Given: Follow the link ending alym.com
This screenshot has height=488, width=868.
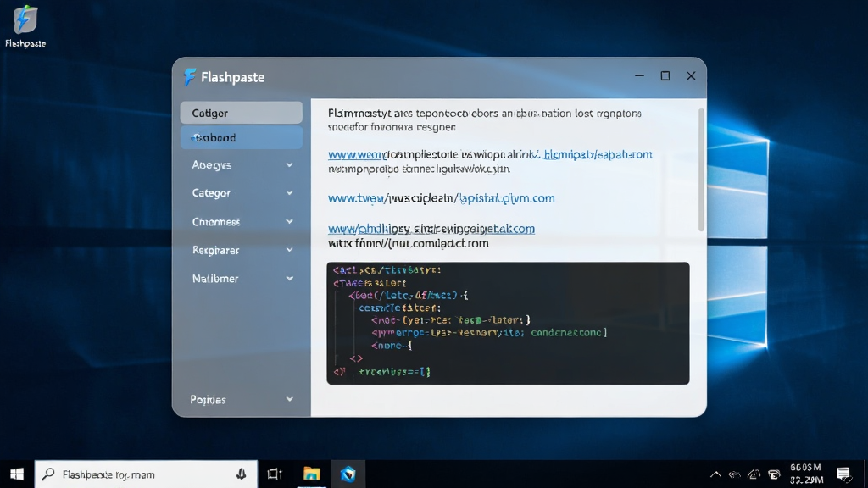Looking at the screenshot, I should point(507,198).
